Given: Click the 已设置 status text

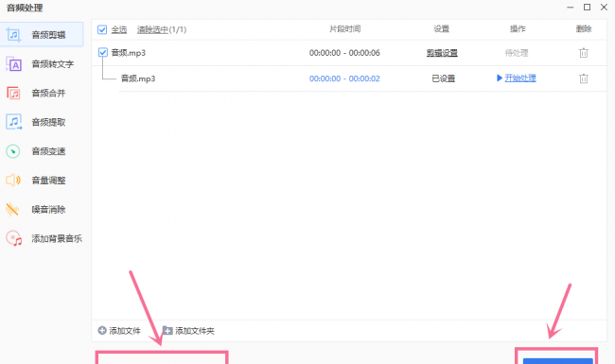Looking at the screenshot, I should pos(443,78).
